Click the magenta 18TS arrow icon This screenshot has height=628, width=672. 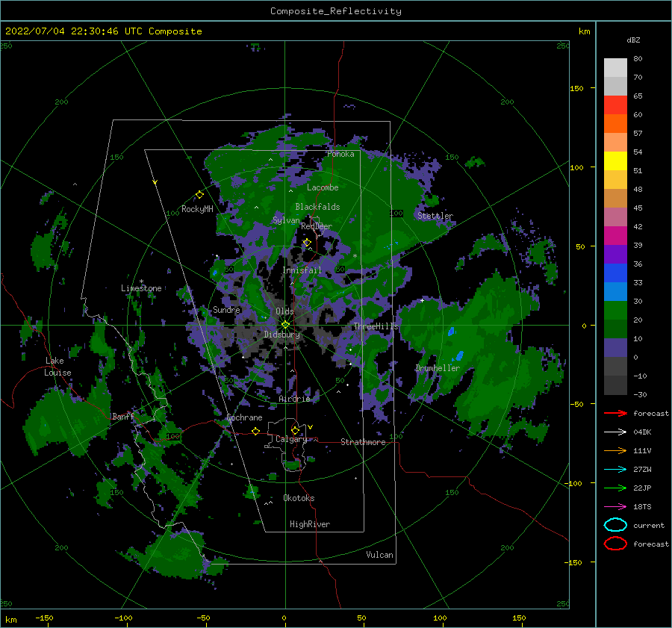pos(615,507)
